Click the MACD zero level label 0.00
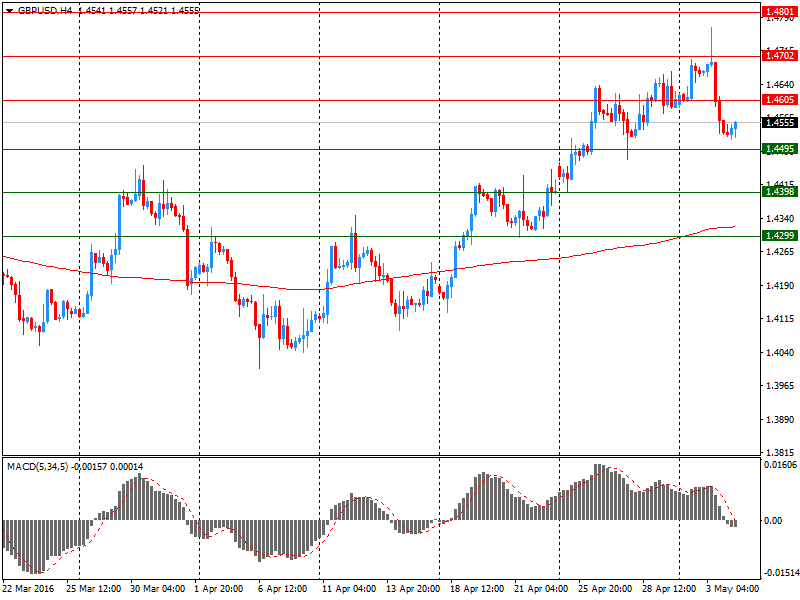The height and width of the screenshot is (600, 800). [x=773, y=520]
